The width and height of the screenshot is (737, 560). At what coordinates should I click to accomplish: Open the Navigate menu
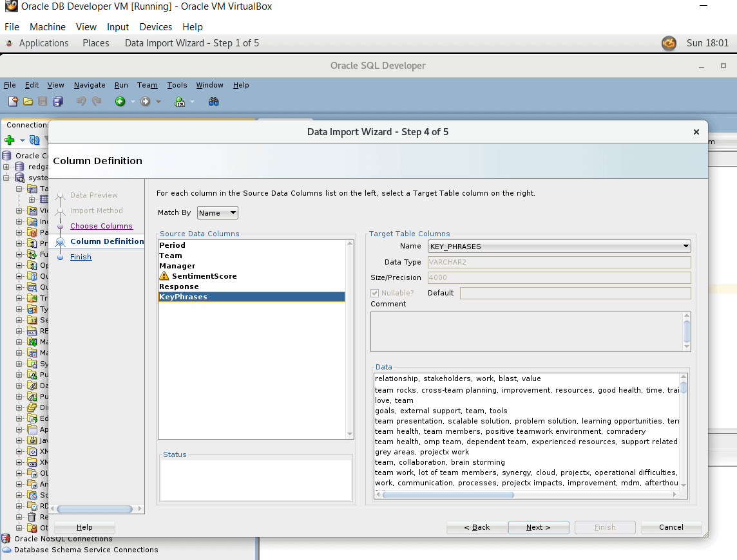[90, 85]
